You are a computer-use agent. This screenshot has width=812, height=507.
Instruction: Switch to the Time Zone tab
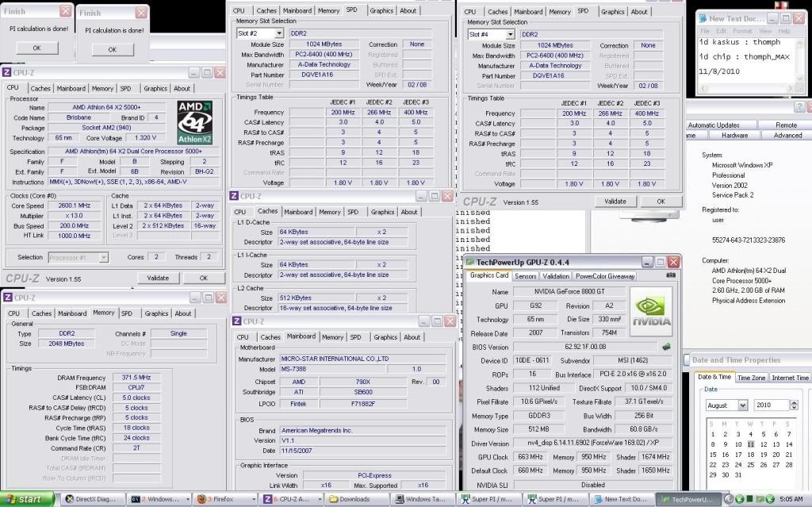[x=751, y=378]
